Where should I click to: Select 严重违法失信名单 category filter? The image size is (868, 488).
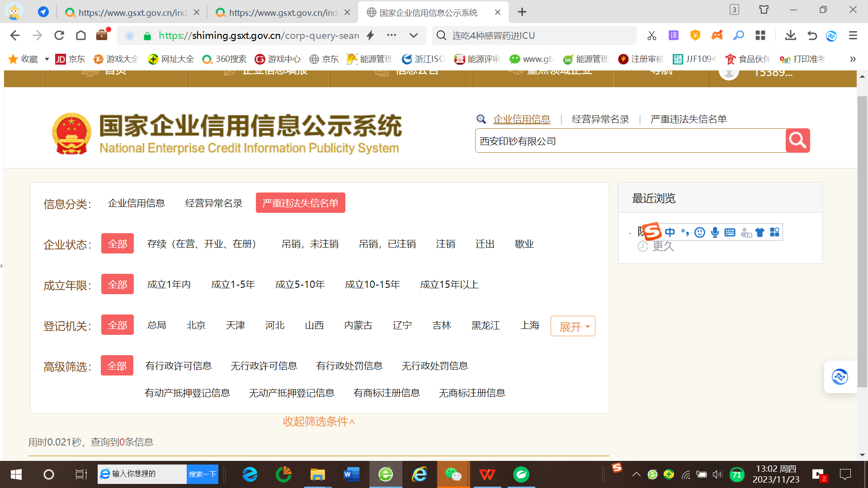pyautogui.click(x=301, y=203)
